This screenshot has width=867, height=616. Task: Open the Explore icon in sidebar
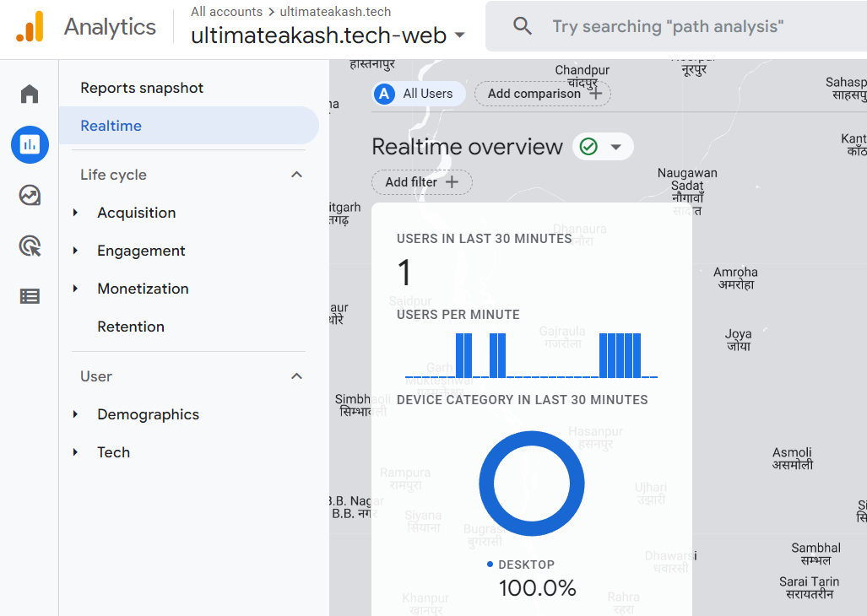coord(30,196)
